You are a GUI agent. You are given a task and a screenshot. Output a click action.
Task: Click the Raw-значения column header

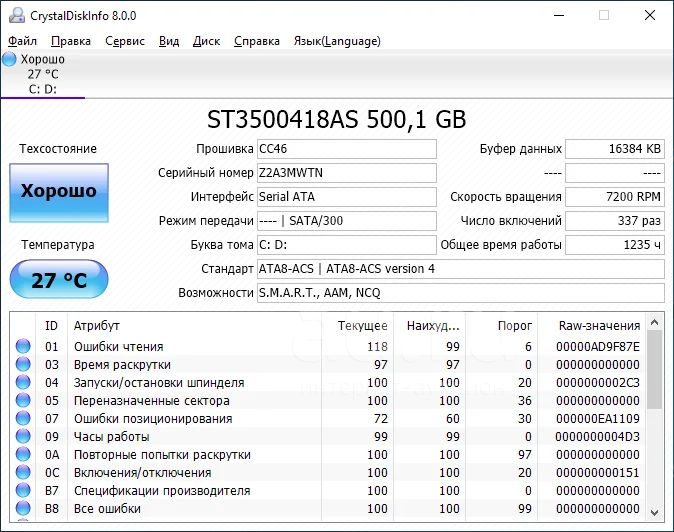point(592,326)
